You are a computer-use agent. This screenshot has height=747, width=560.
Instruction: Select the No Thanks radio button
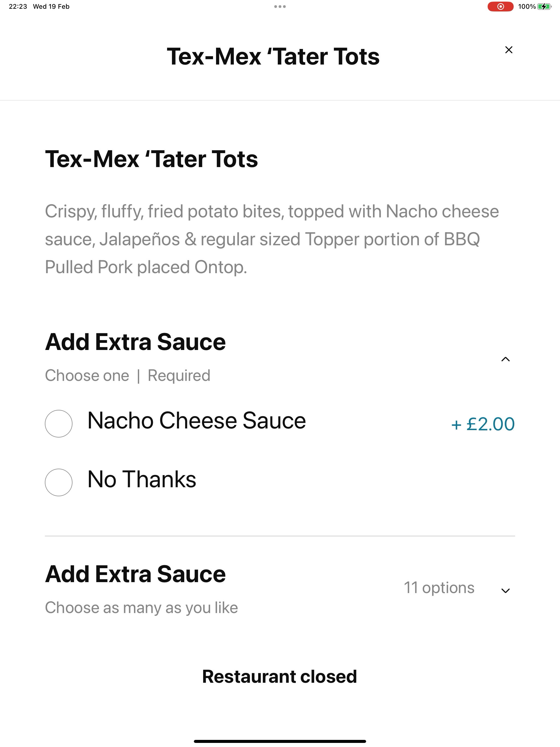[59, 482]
